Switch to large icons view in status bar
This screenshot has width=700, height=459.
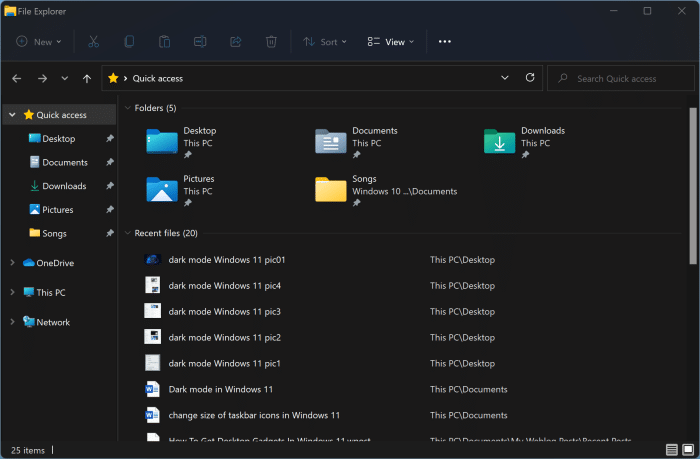pos(688,449)
